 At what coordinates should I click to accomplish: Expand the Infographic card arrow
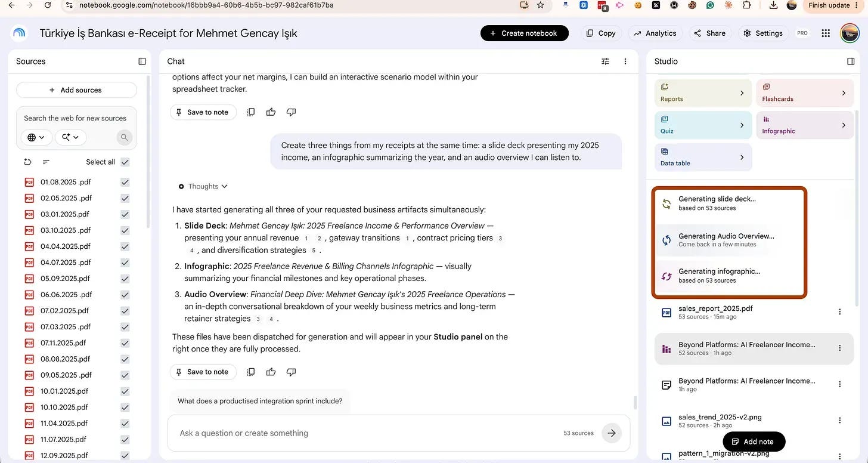pos(844,125)
